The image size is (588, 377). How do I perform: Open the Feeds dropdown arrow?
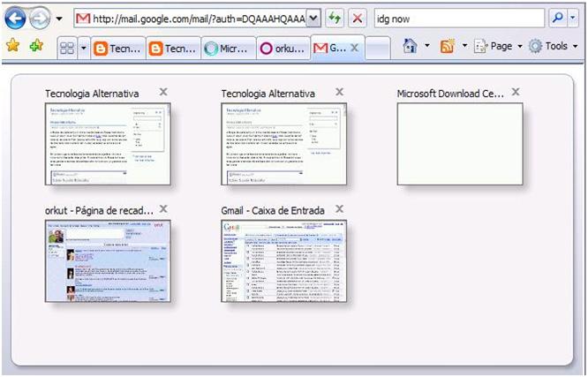464,46
